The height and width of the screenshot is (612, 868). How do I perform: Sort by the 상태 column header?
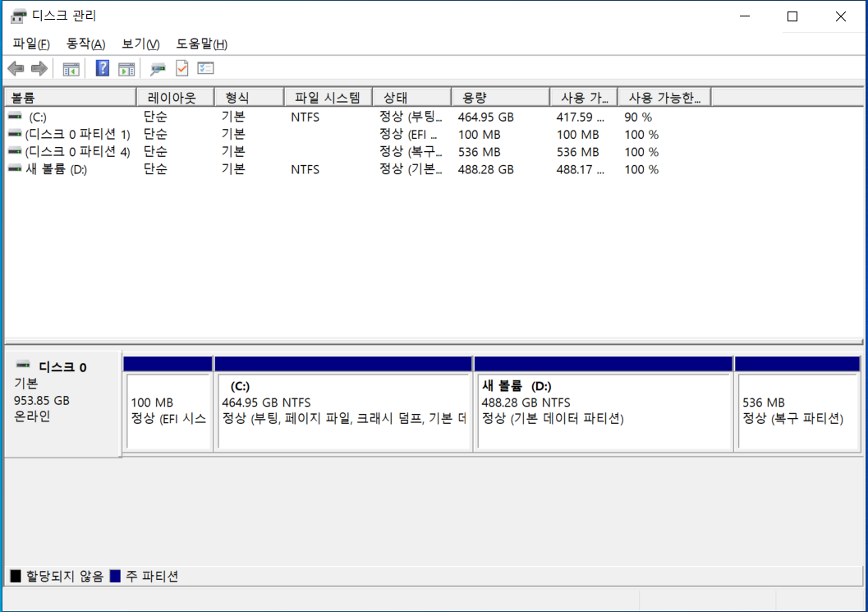pos(412,98)
